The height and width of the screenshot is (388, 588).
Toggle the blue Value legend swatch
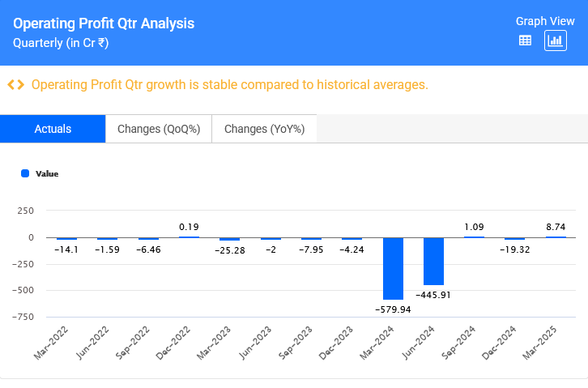(25, 173)
